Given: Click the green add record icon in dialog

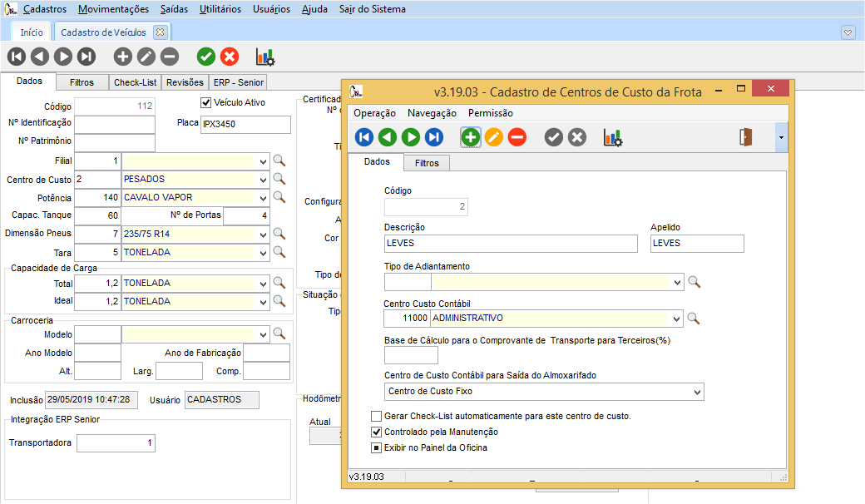Looking at the screenshot, I should pos(471,138).
